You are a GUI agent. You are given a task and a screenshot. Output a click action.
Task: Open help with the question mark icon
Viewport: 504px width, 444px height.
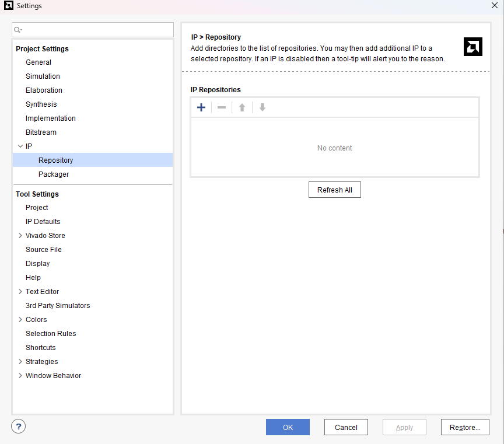(x=18, y=426)
